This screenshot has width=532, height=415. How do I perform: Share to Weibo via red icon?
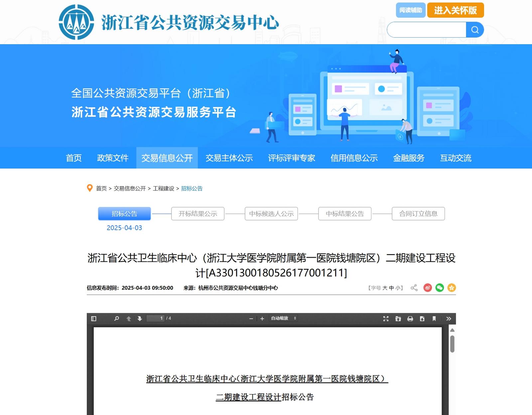tap(428, 288)
